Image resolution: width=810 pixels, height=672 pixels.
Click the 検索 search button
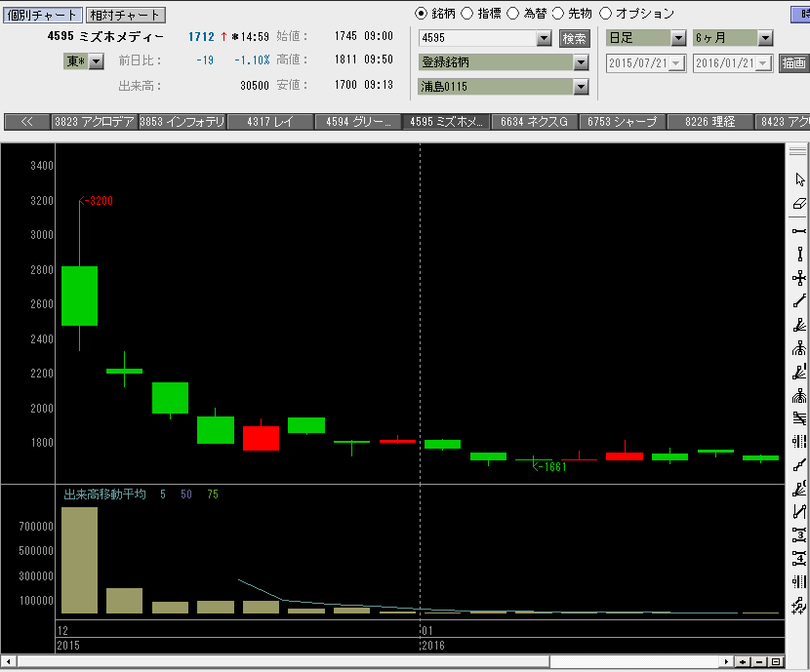(x=575, y=38)
